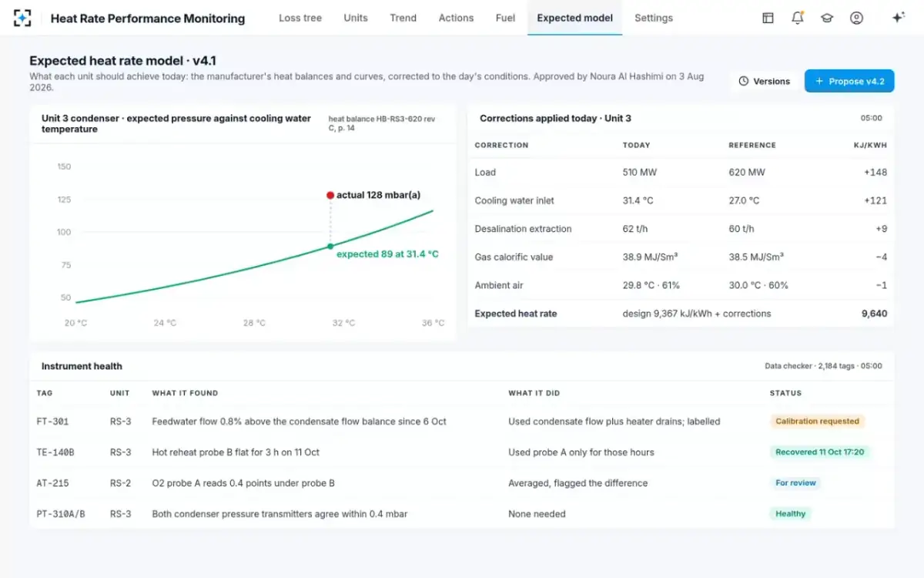Go to the Actions tab
924x578 pixels.
coord(456,18)
